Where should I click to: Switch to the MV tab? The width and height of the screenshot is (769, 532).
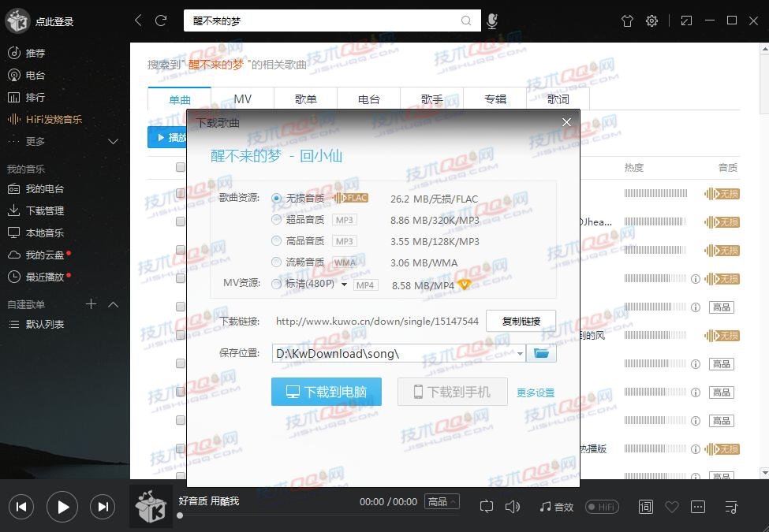243,99
